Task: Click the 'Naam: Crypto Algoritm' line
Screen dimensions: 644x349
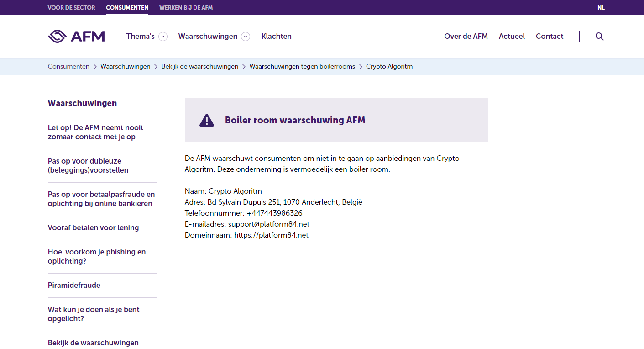Action: 223,191
